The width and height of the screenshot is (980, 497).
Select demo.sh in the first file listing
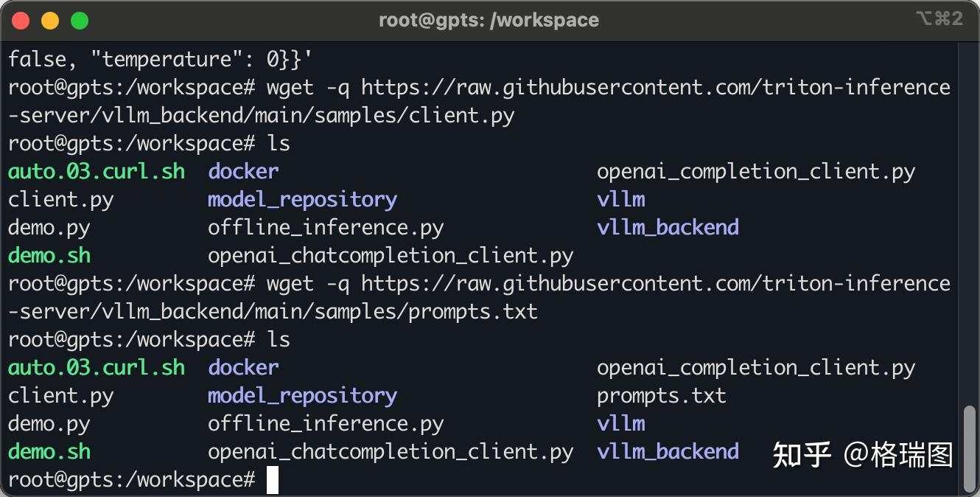click(x=49, y=256)
